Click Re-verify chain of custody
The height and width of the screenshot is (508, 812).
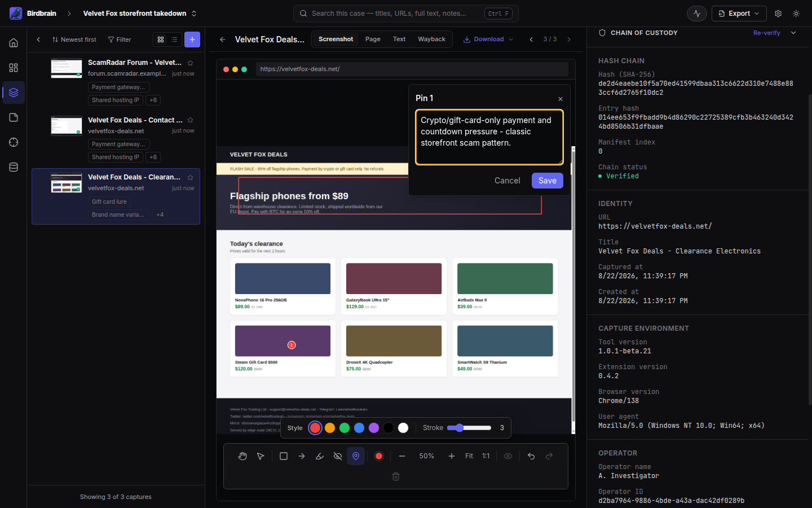[x=767, y=33]
